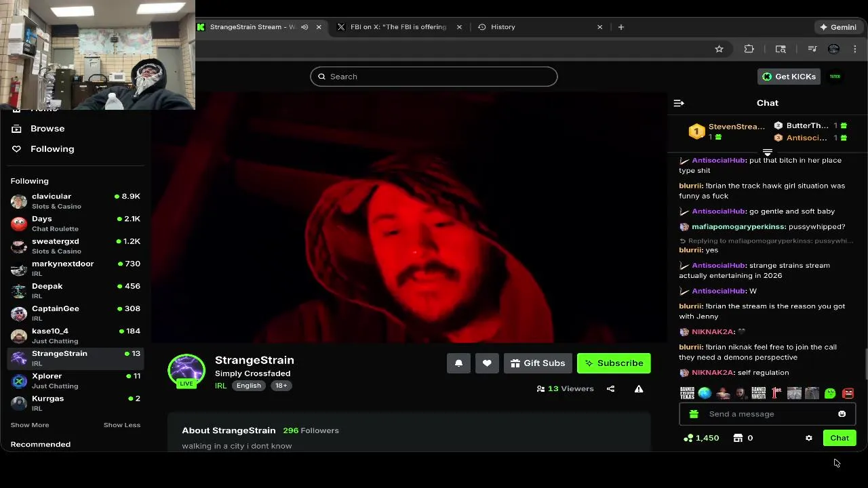Open the emoji picker in message box
The height and width of the screenshot is (488, 868).
(842, 414)
